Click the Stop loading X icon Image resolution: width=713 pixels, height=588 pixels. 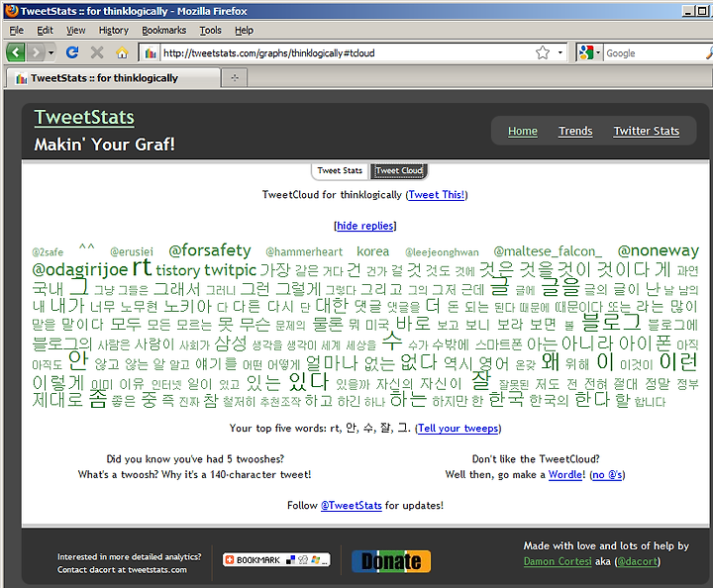coord(97,52)
